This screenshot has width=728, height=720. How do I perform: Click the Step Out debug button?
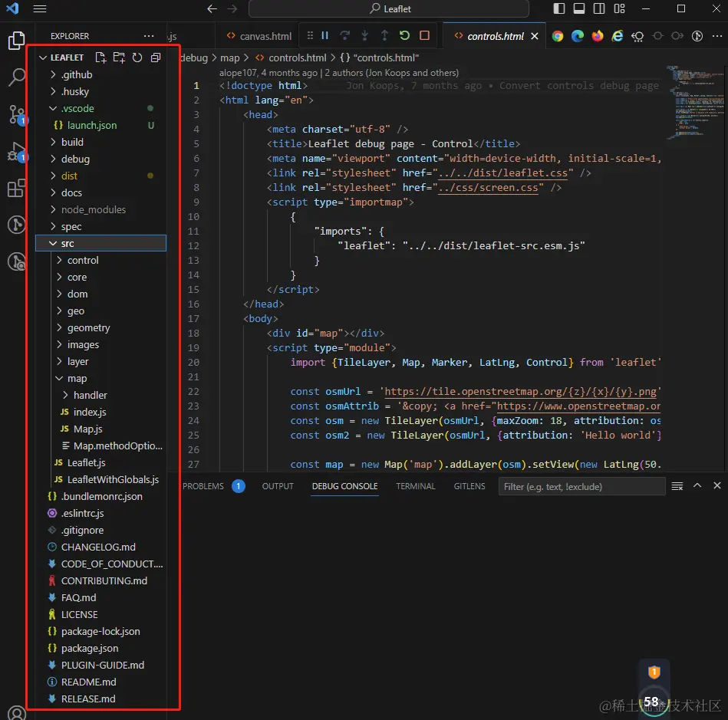click(x=384, y=36)
